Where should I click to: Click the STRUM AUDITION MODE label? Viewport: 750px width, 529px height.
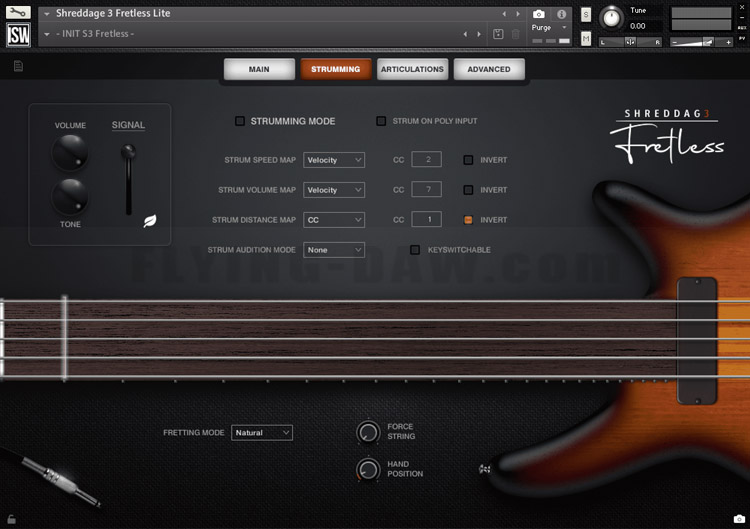[x=252, y=250]
